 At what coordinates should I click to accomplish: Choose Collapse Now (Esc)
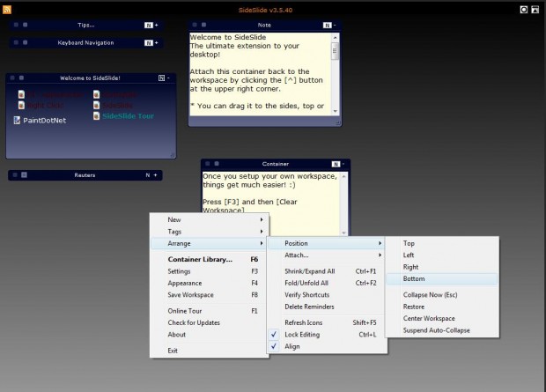(442, 295)
